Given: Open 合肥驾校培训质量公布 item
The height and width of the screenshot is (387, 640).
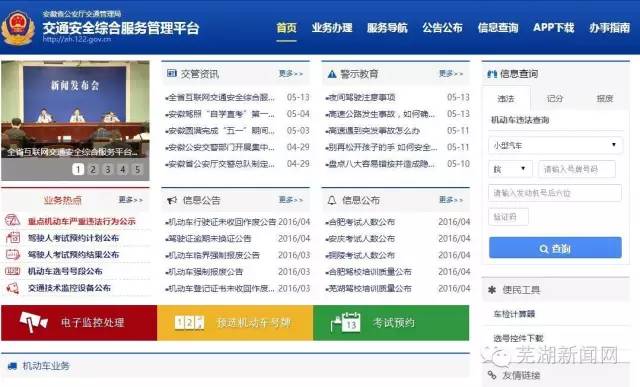Looking at the screenshot, I should [370, 271].
